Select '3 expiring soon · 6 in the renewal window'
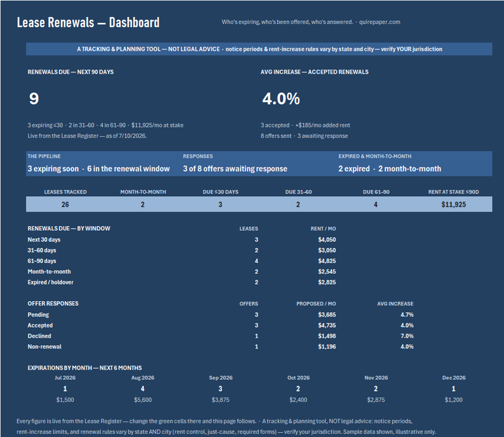 coord(99,168)
